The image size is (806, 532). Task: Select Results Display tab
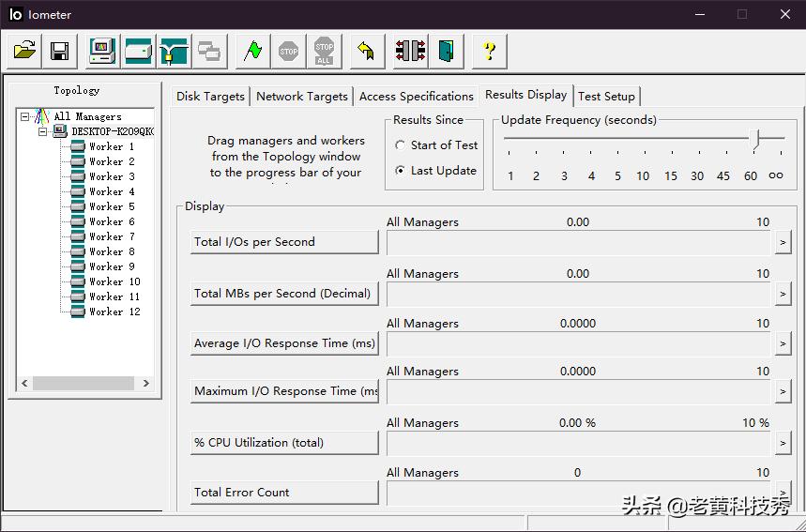coord(525,95)
